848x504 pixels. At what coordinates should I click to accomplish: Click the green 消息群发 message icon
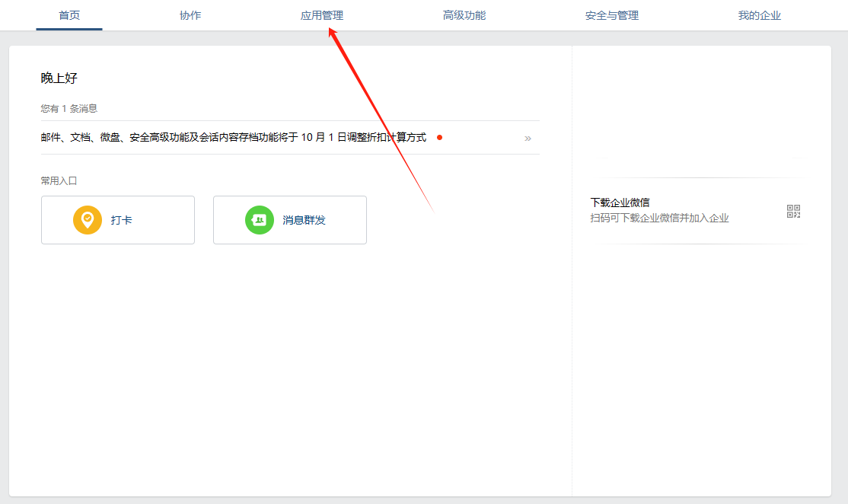[259, 220]
